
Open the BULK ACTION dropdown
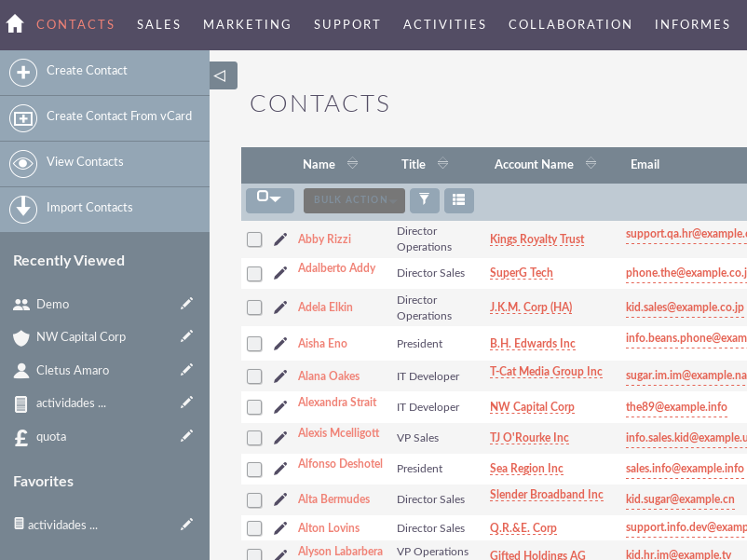pyautogui.click(x=353, y=199)
